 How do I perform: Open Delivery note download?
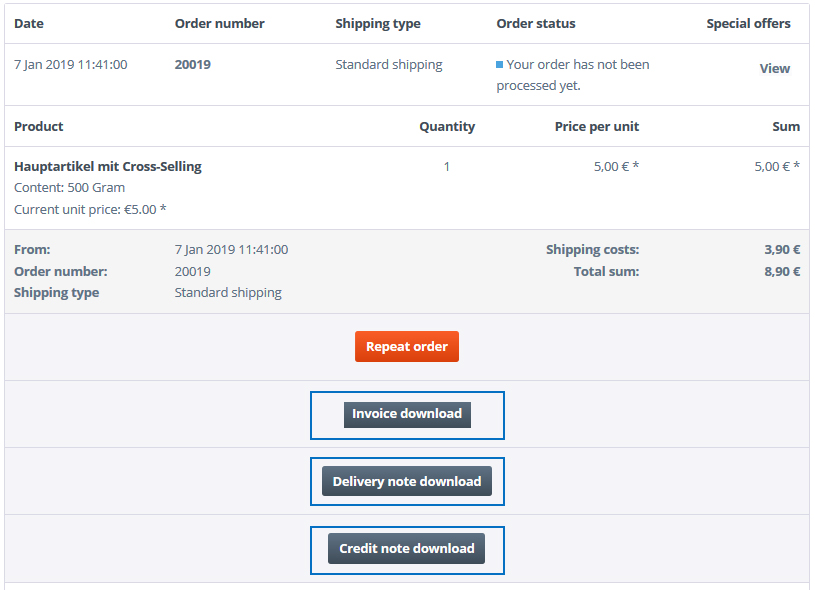pos(406,481)
